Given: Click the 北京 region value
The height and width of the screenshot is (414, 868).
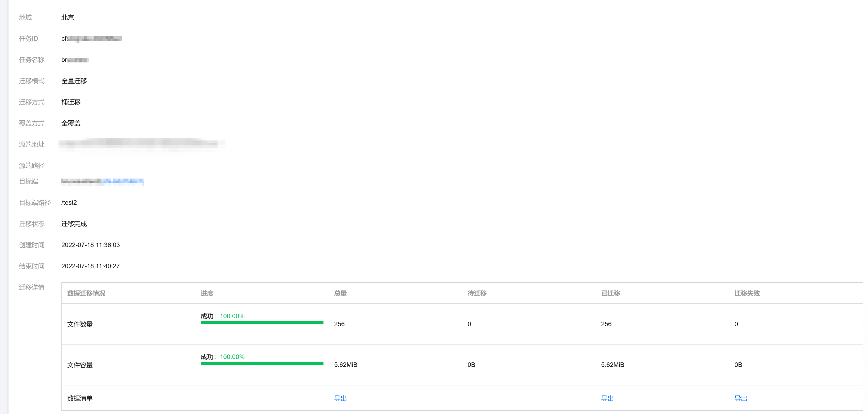Looking at the screenshot, I should pyautogui.click(x=68, y=17).
